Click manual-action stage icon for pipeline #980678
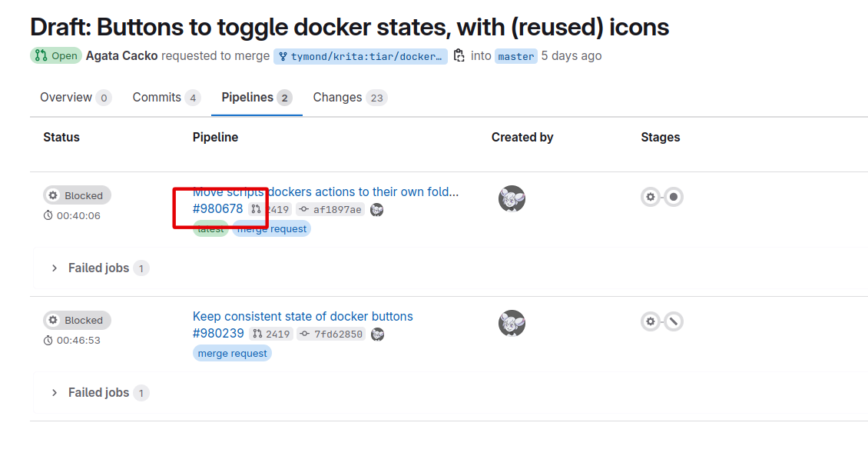 coord(674,197)
